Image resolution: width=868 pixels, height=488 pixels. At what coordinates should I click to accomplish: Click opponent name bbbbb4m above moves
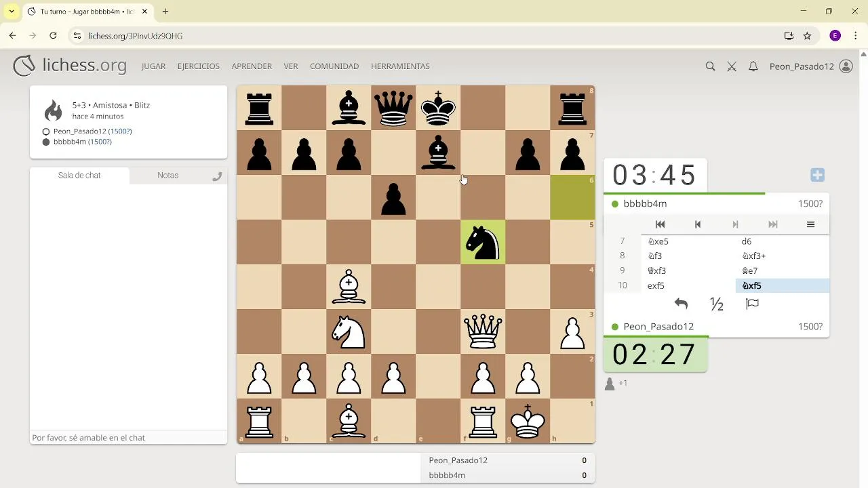(645, 203)
